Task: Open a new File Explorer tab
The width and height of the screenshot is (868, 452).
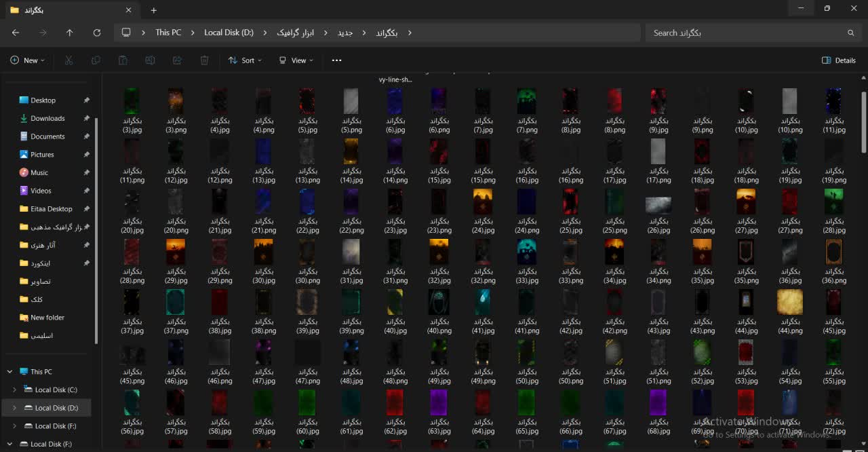Action: [154, 10]
